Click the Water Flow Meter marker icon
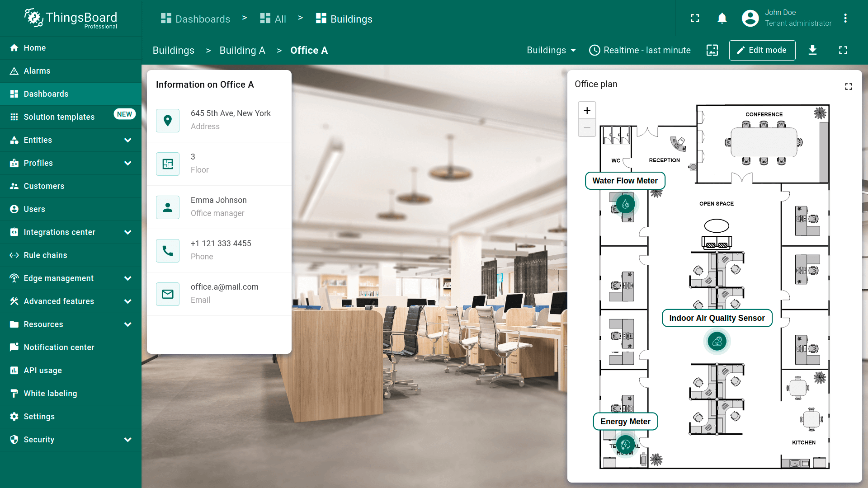This screenshot has height=488, width=868. [626, 205]
